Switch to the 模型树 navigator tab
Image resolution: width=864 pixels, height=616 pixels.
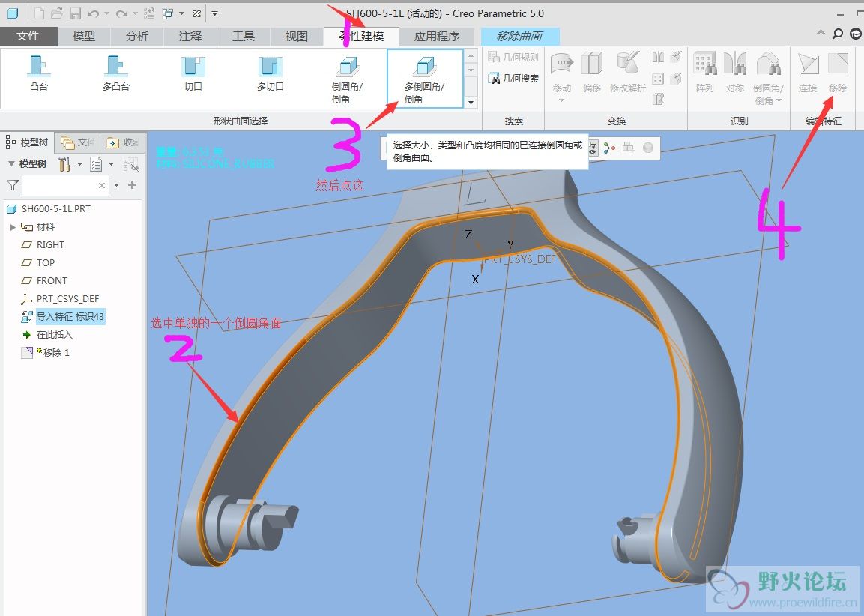pos(28,142)
